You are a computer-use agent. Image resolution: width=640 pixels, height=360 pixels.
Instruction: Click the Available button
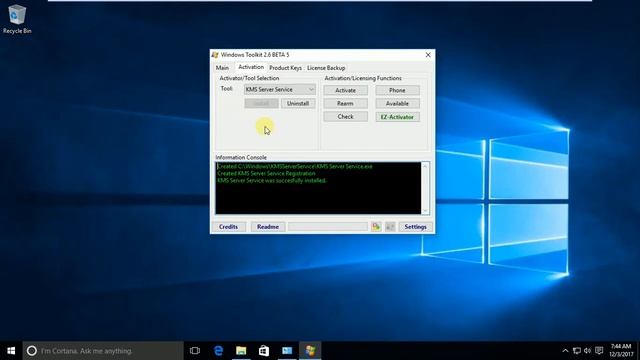pos(397,104)
